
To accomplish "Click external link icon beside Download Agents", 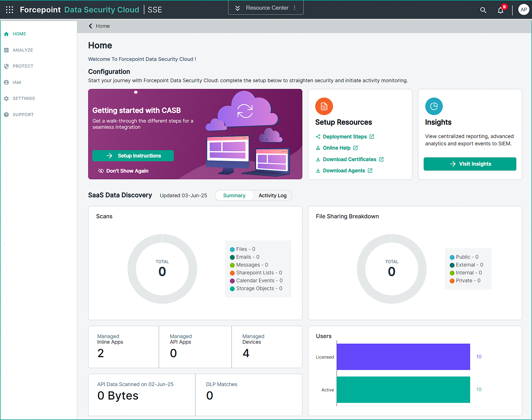I will [370, 171].
